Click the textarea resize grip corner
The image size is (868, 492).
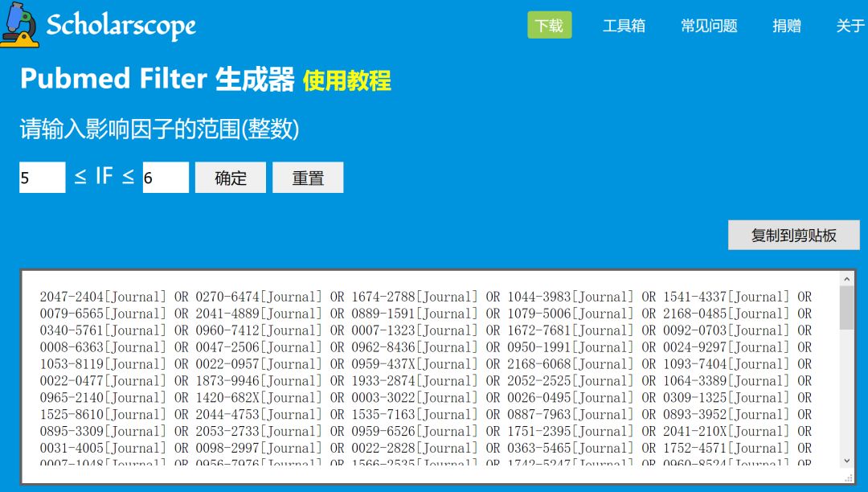[849, 478]
